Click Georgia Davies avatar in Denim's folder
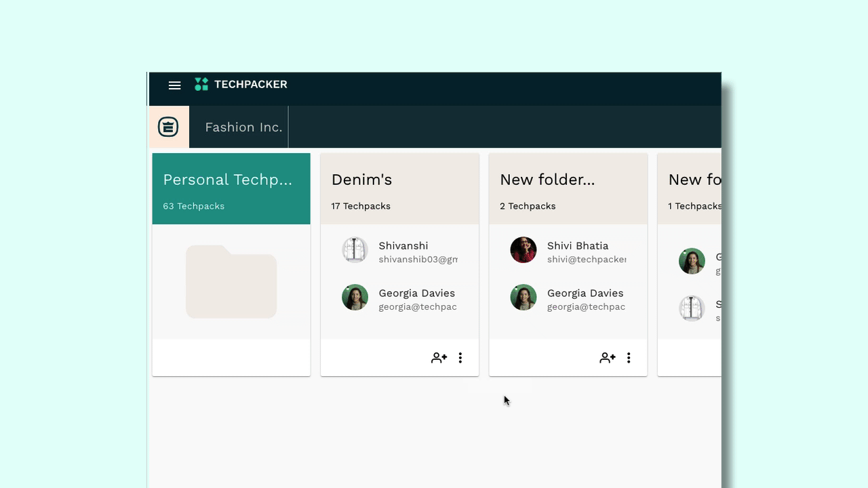Viewport: 868px width, 488px height. 355,298
